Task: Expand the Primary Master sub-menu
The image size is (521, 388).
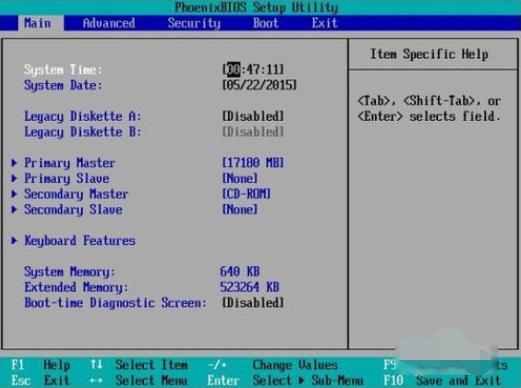Action: [70, 163]
